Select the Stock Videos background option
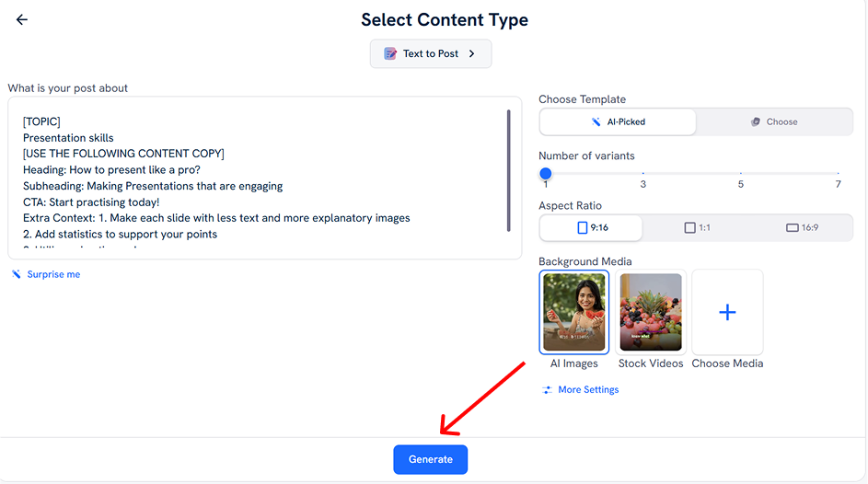 click(x=651, y=319)
